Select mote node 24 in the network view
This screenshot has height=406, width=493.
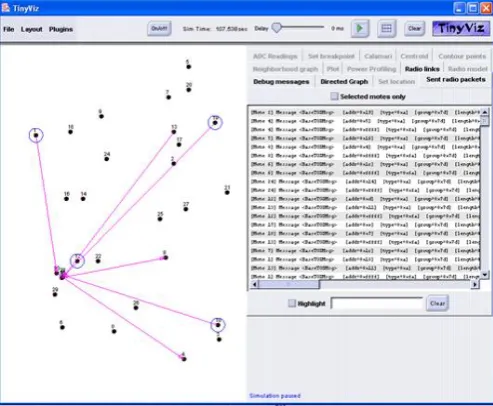(x=107, y=159)
